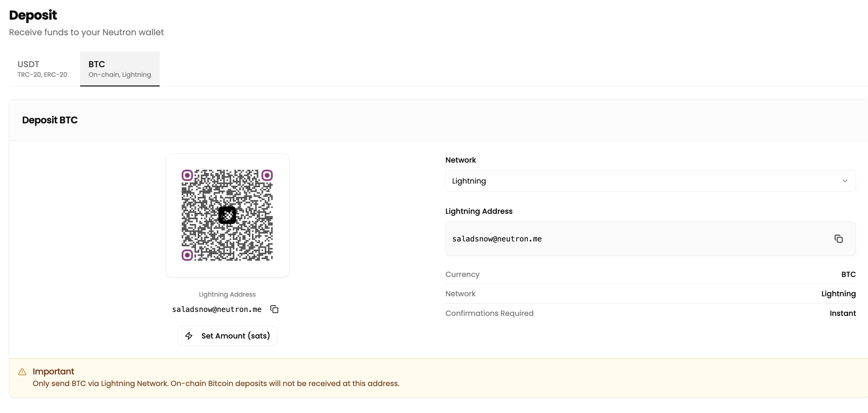This screenshot has height=413, width=868.
Task: Click the saladsnow@neutron.me address text field
Action: [497, 239]
